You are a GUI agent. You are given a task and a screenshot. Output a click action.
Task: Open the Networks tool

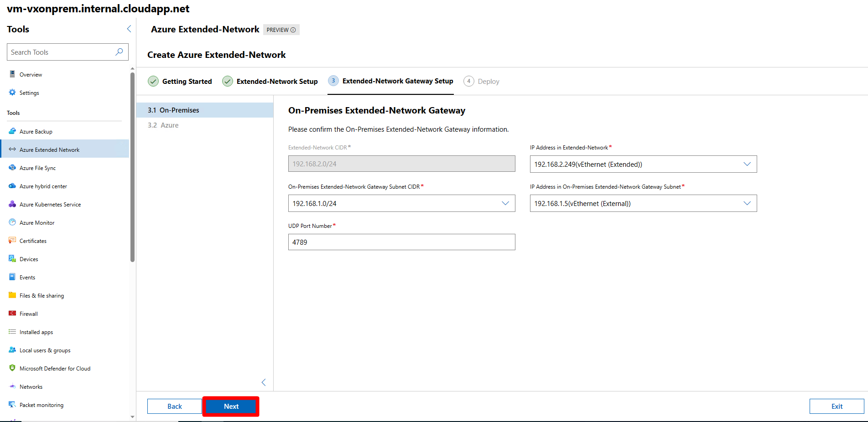point(31,386)
